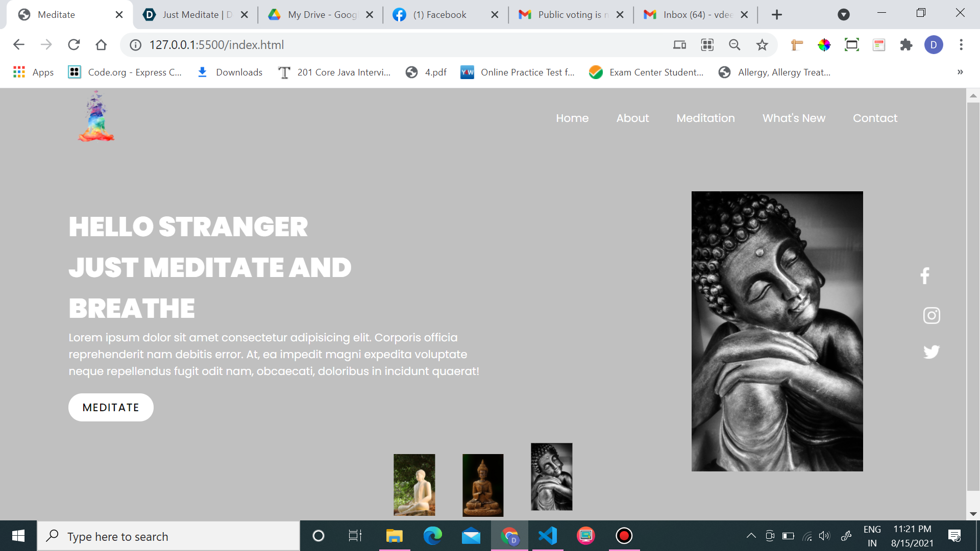The height and width of the screenshot is (551, 980).
Task: Expand the hidden bookmarks chevron
Action: pos(960,72)
